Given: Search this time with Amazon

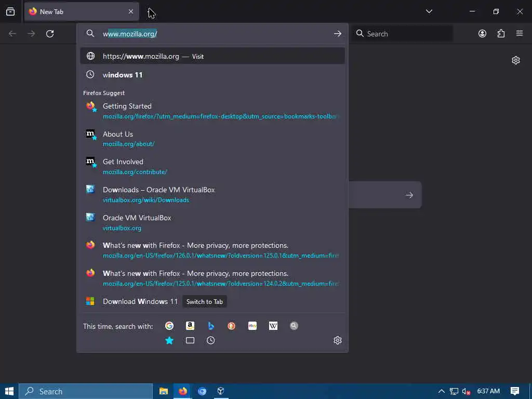Looking at the screenshot, I should (x=190, y=326).
